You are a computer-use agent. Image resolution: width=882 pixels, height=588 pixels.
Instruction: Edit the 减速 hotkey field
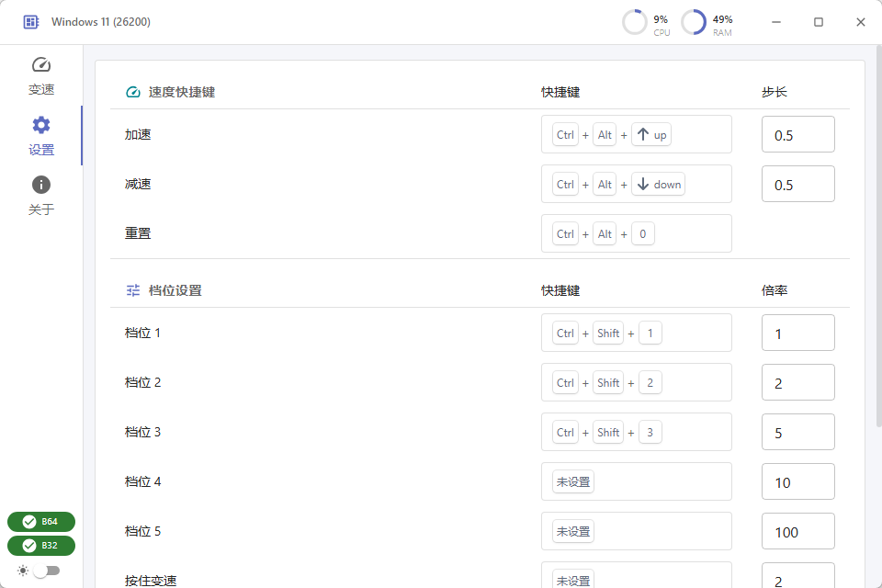[x=636, y=184]
